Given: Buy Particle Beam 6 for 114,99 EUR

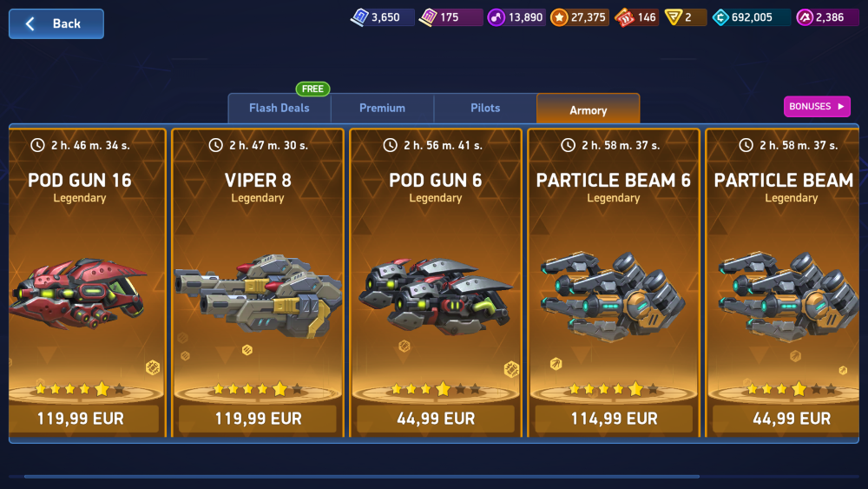Looking at the screenshot, I should pyautogui.click(x=614, y=419).
